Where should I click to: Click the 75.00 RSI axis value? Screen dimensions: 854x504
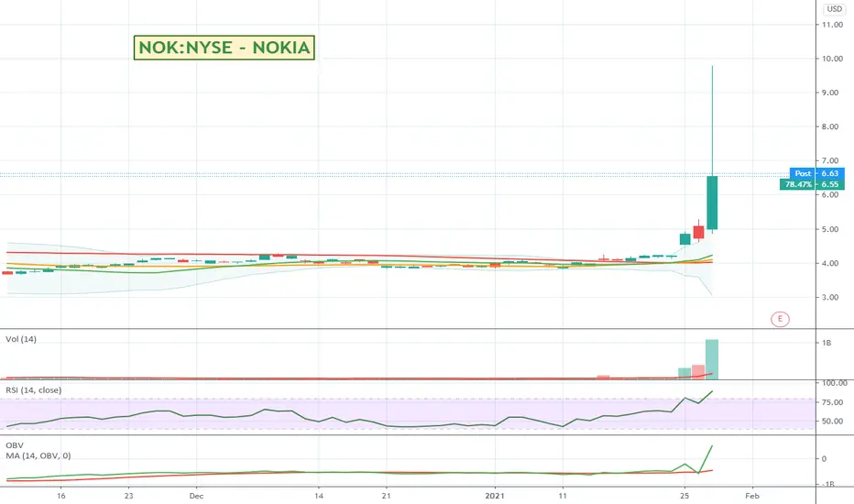[x=832, y=402]
